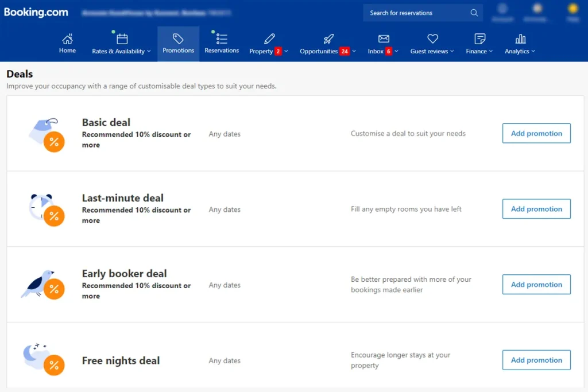Image resolution: width=588 pixels, height=392 pixels.
Task: Click the Reservations list icon
Action: coord(222,38)
